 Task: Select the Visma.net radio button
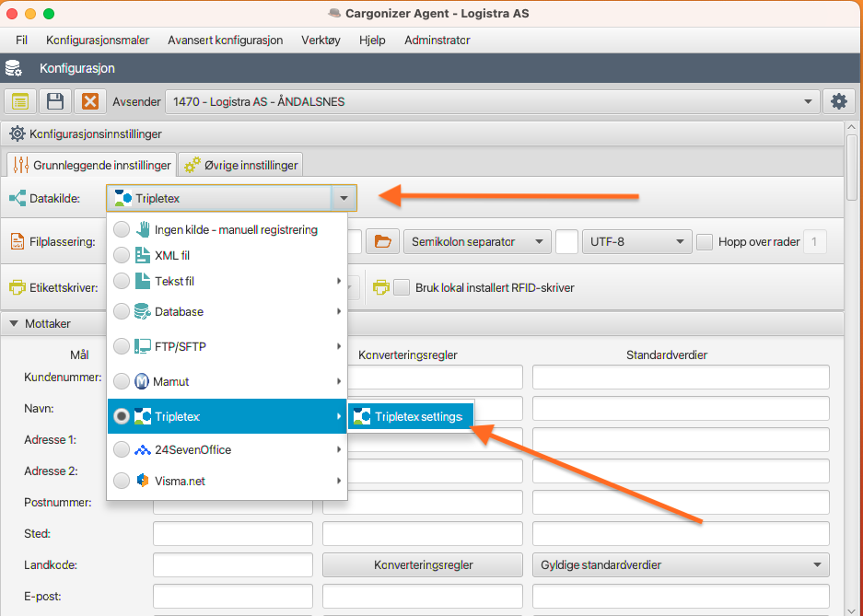(x=122, y=481)
